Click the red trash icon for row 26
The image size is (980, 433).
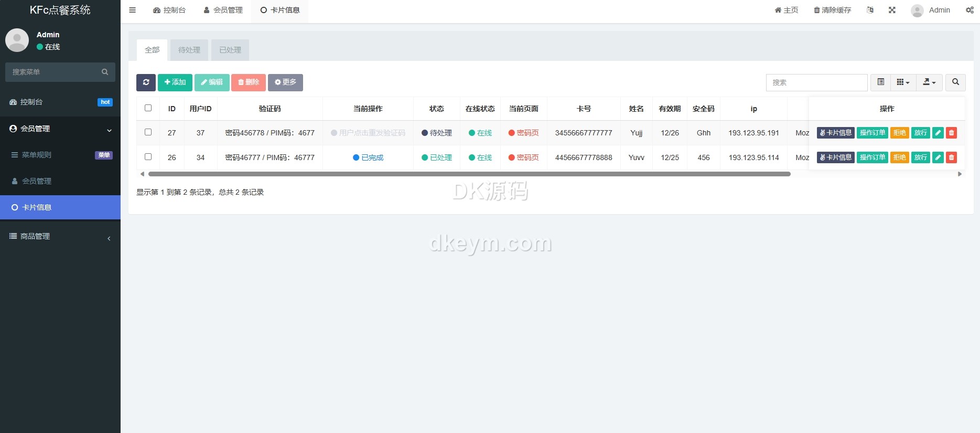(951, 157)
